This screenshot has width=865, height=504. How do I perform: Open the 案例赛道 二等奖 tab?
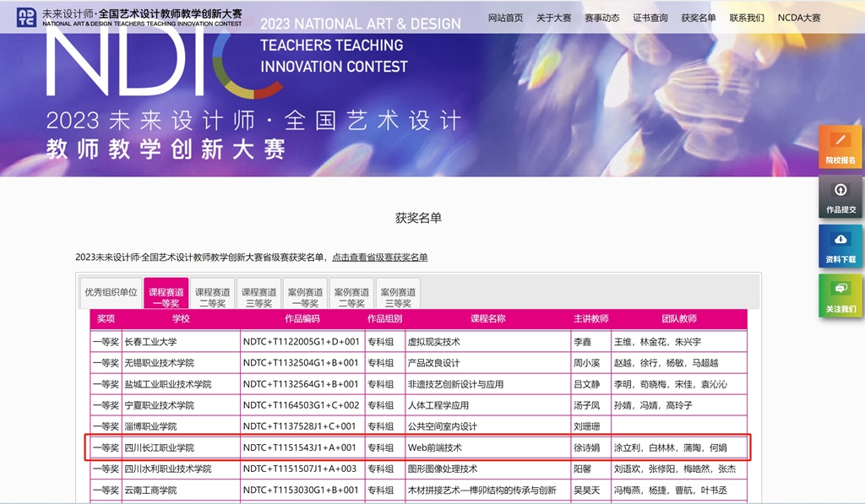point(351,293)
